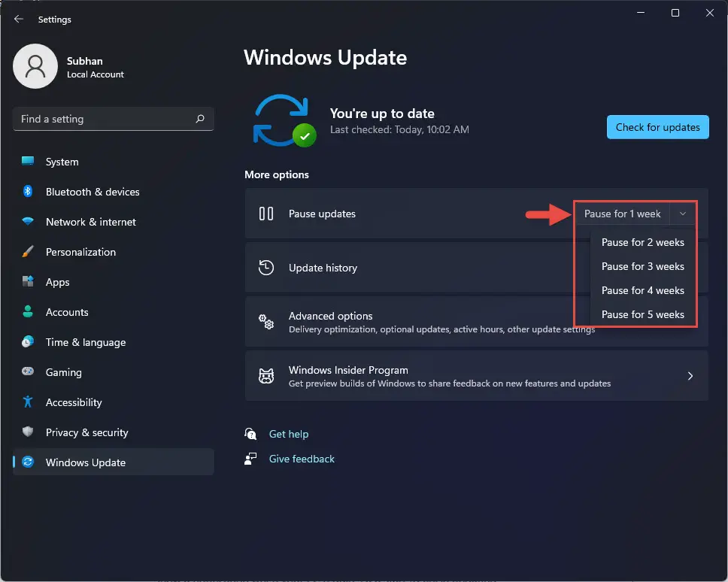Choose Pause for 4 weeks option
728x582 pixels.
tap(642, 290)
